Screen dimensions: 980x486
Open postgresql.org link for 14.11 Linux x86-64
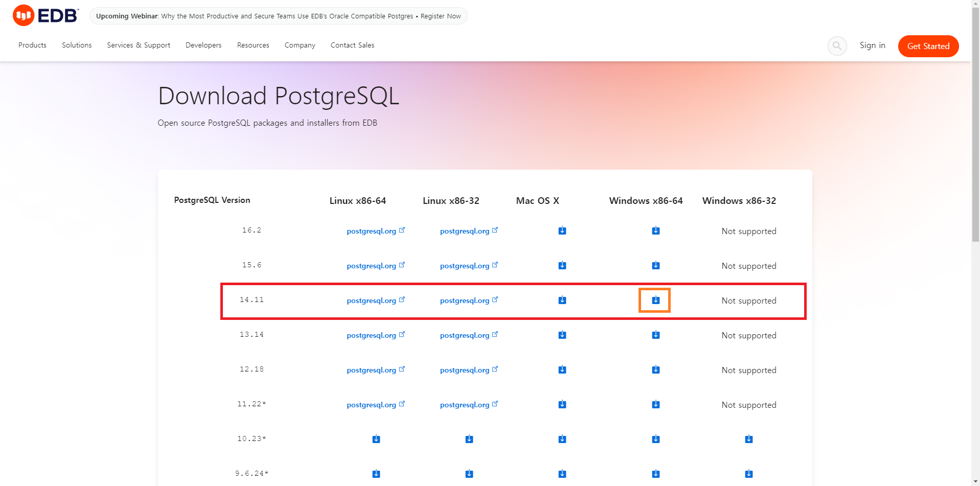coord(376,300)
